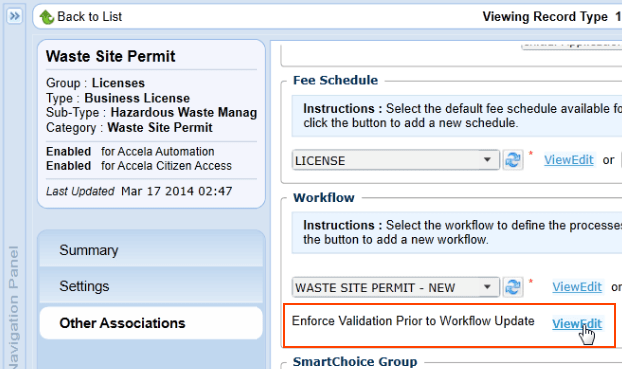Click the SmartChoice Group section heading
The height and width of the screenshot is (369, 622).
point(355,361)
